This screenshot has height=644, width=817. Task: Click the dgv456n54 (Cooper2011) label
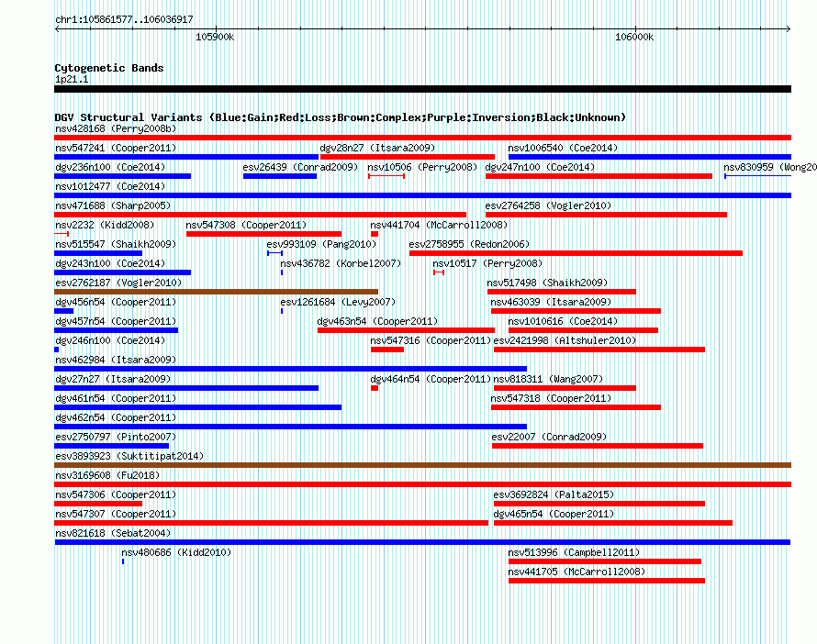(x=116, y=302)
